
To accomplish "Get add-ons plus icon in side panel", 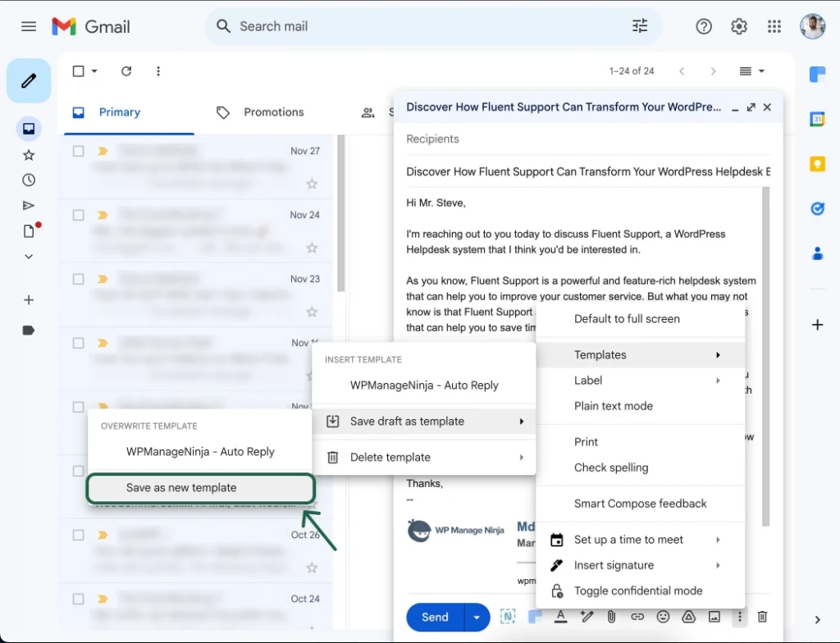I will [817, 325].
